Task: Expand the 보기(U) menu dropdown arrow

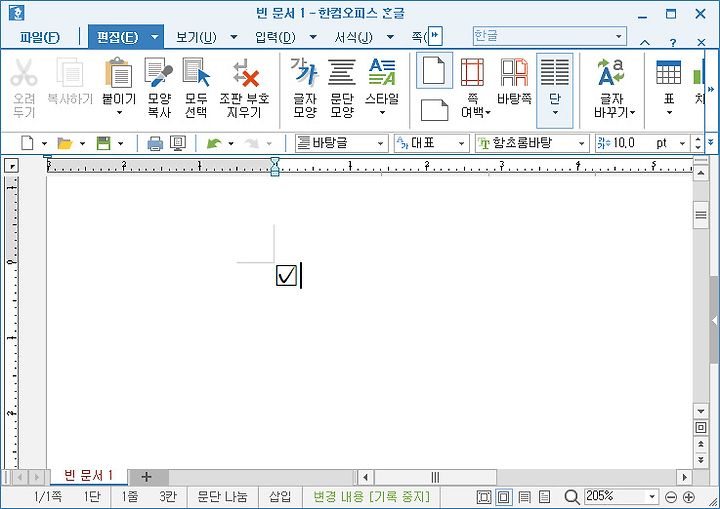Action: 234,37
